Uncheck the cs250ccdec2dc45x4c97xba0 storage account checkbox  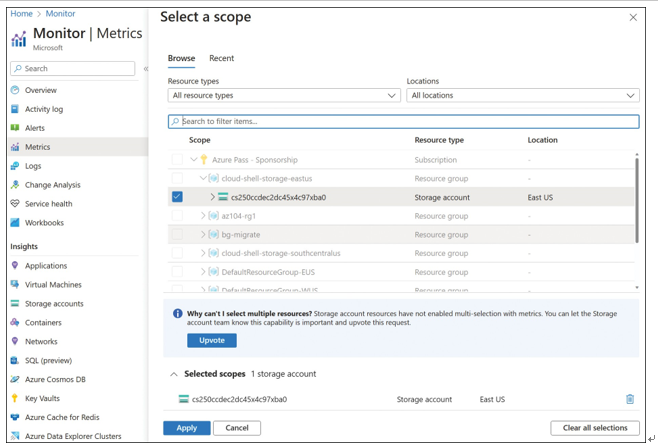pos(177,197)
